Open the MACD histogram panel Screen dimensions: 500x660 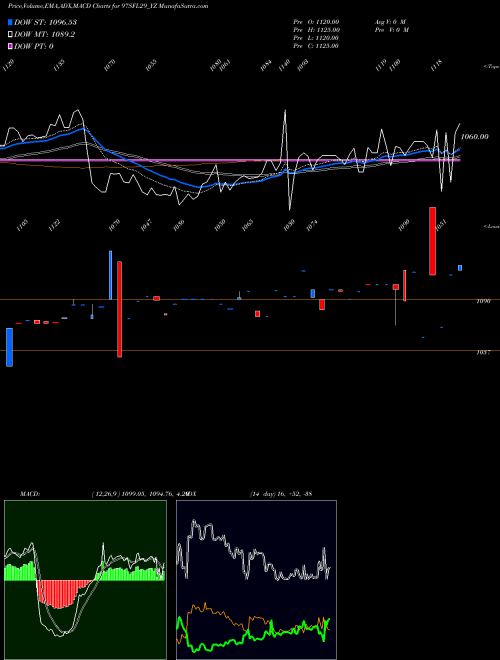[85, 580]
